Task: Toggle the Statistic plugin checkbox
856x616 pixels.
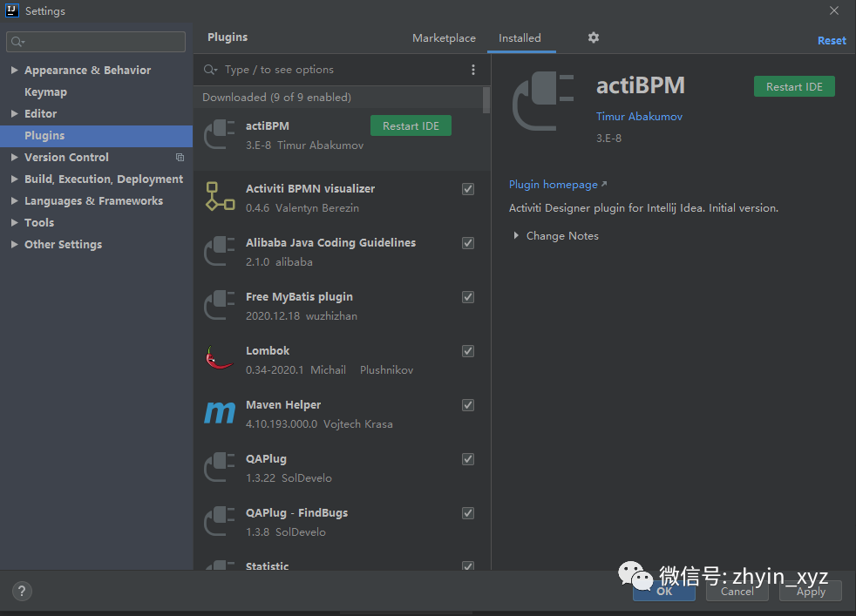Action: click(x=468, y=565)
